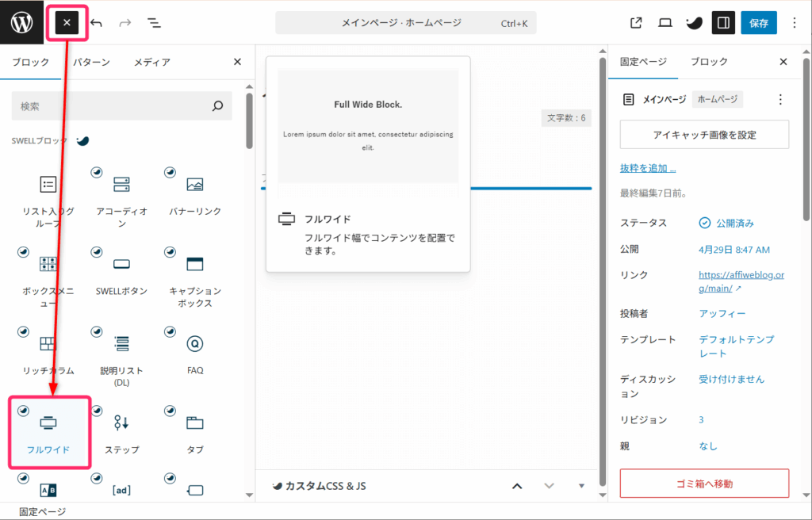Image resolution: width=812 pixels, height=520 pixels.
Task: Change the 公開済み status
Action: pyautogui.click(x=726, y=224)
